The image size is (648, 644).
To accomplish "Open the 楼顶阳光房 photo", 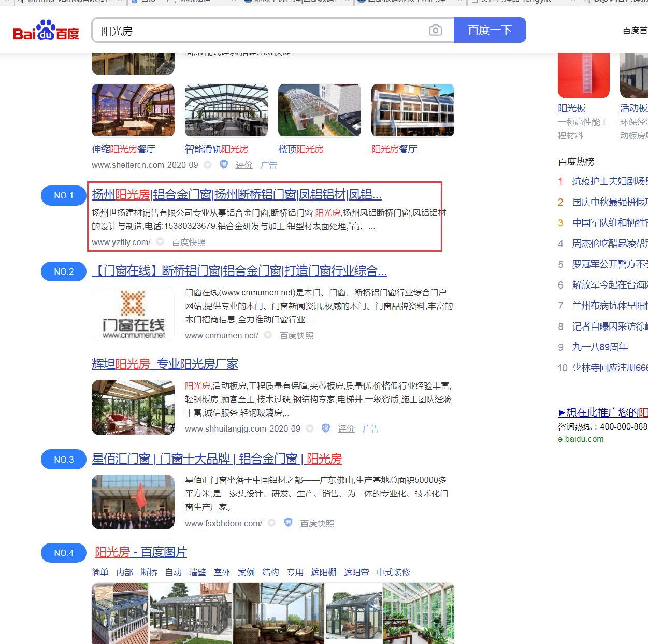I will click(x=320, y=110).
